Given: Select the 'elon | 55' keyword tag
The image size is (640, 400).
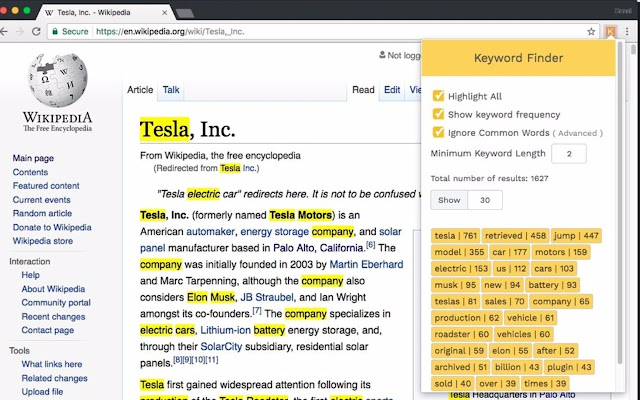Looking at the screenshot, I should 510,351.
